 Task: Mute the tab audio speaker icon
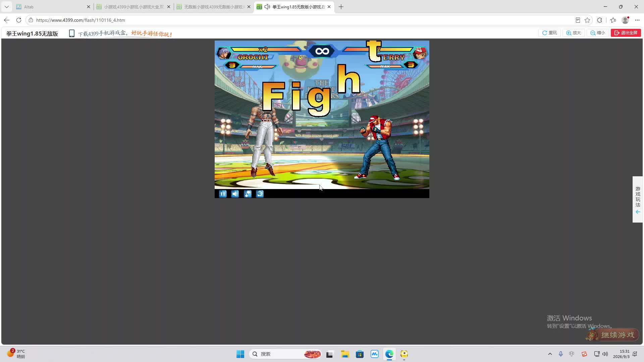267,7
